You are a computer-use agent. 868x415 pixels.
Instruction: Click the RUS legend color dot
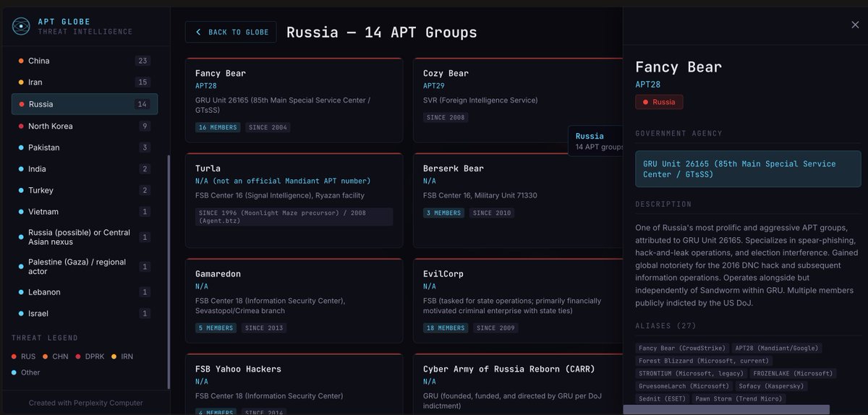click(x=14, y=356)
